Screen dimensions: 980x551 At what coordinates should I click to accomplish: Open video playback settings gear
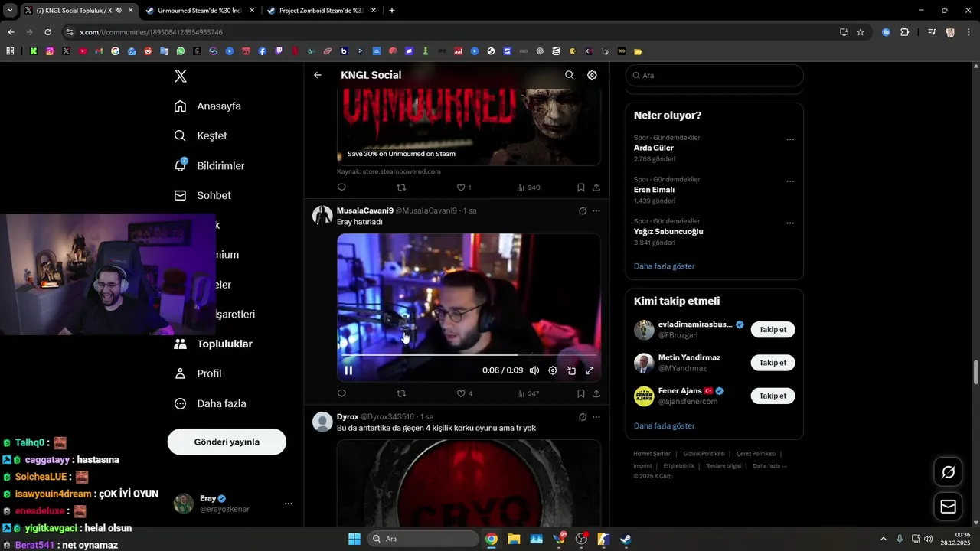pos(553,370)
